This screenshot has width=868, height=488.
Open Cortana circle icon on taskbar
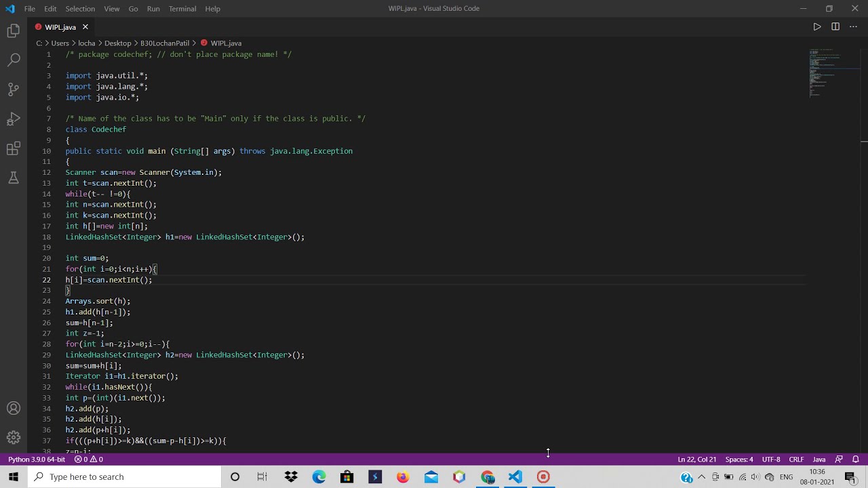point(235,477)
